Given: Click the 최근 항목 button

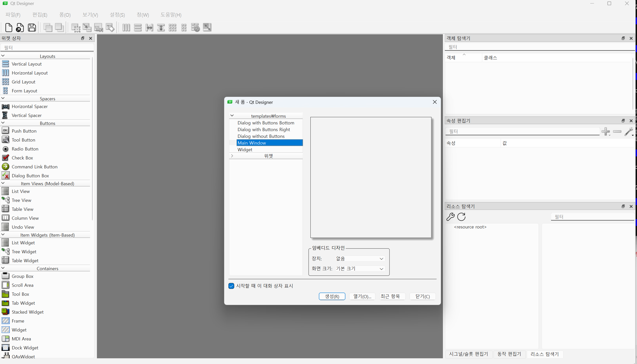Looking at the screenshot, I should pos(392,296).
